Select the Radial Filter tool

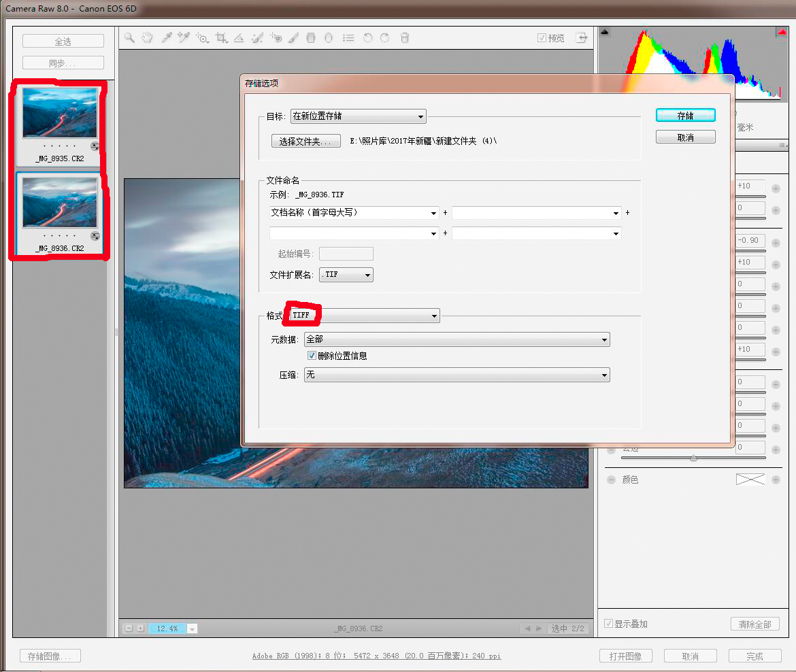(x=329, y=37)
